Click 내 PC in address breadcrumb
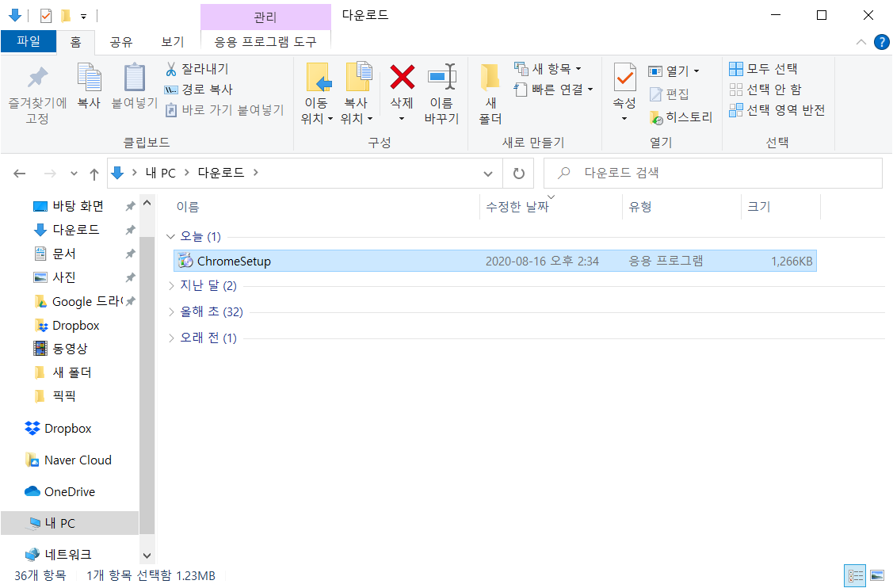This screenshot has width=893, height=588. point(161,173)
